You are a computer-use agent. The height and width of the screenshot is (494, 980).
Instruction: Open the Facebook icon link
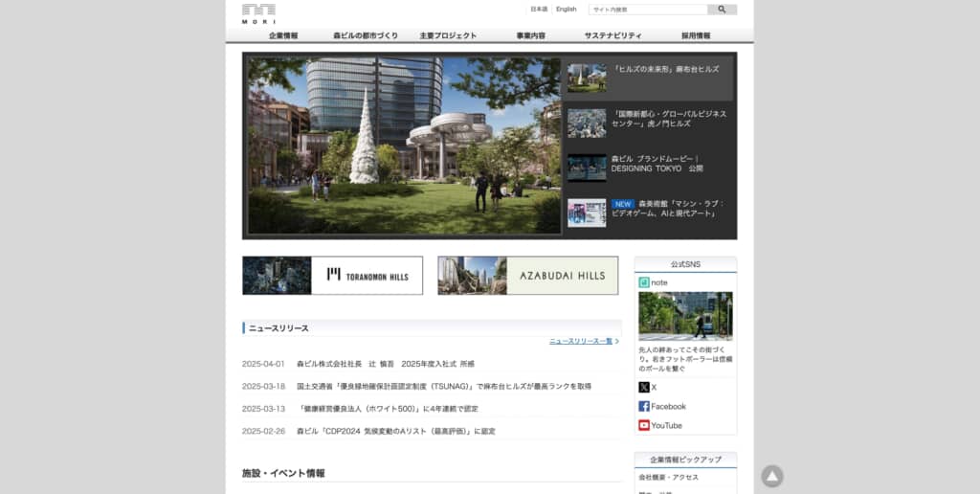coord(644,407)
